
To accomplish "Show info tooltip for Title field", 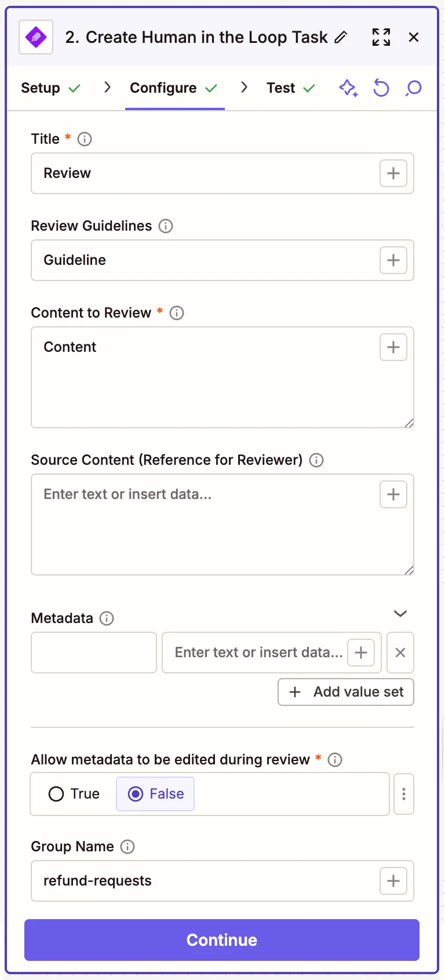I will pos(85,139).
